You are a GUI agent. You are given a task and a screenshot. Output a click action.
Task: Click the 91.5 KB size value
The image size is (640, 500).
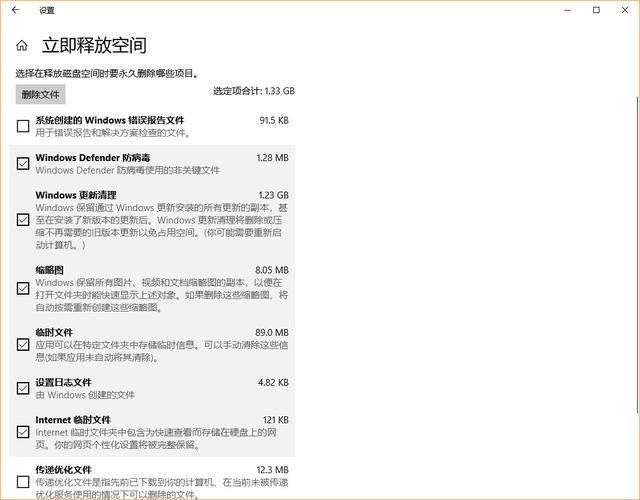(274, 120)
